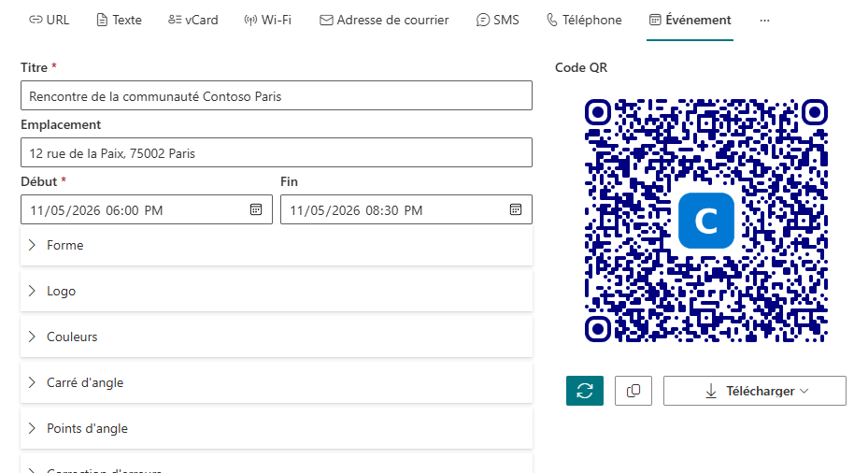Open the Télécharger download dropdown
The height and width of the screenshot is (473, 868).
pos(755,391)
